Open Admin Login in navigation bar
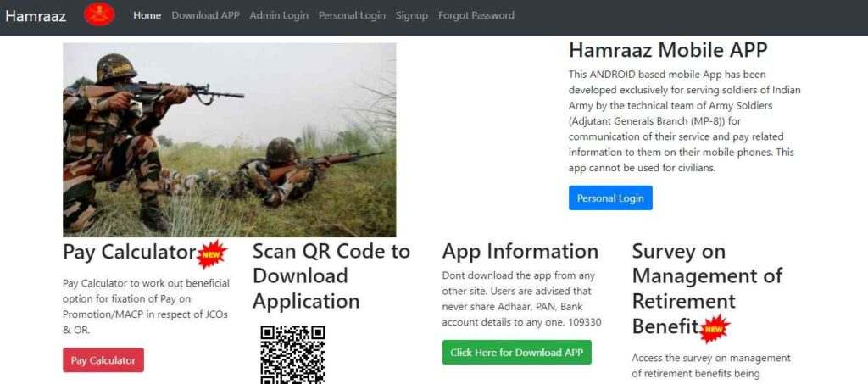Viewport: 868px width, 384px height. coord(279,15)
